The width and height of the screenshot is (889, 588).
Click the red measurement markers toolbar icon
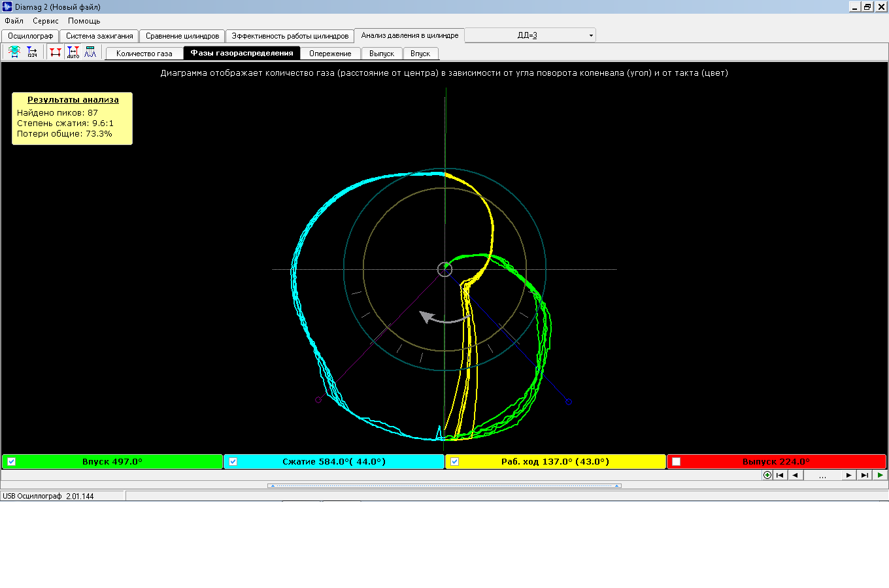pos(56,52)
